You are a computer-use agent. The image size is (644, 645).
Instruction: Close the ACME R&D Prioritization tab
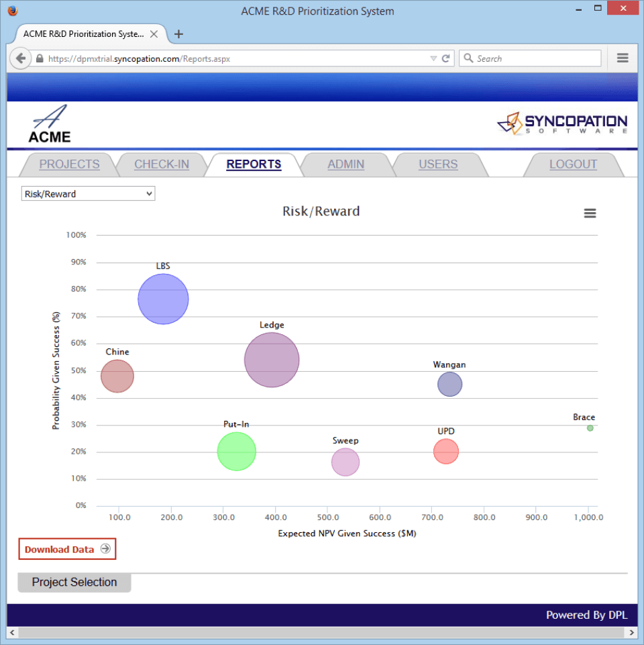pos(154,34)
